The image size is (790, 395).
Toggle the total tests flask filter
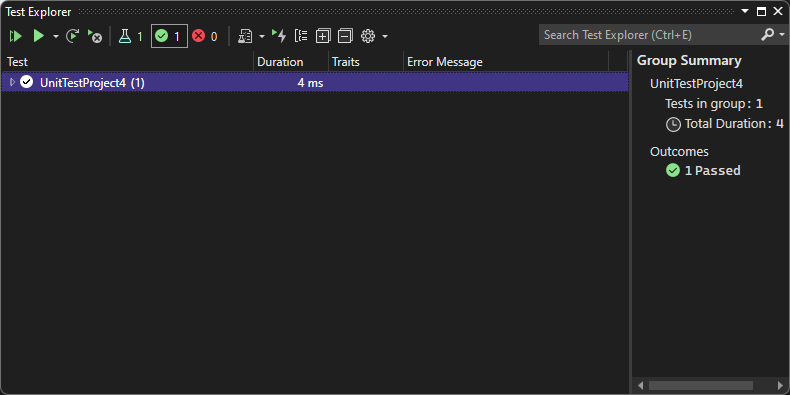pos(130,36)
